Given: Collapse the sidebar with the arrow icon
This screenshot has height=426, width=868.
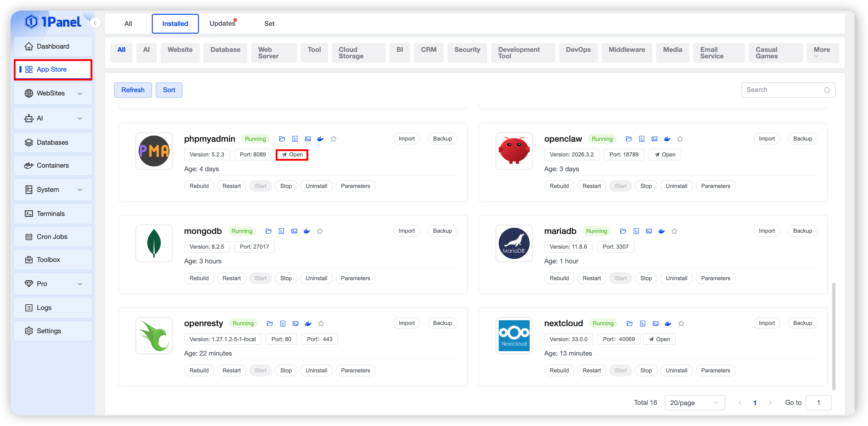Looking at the screenshot, I should 95,23.
